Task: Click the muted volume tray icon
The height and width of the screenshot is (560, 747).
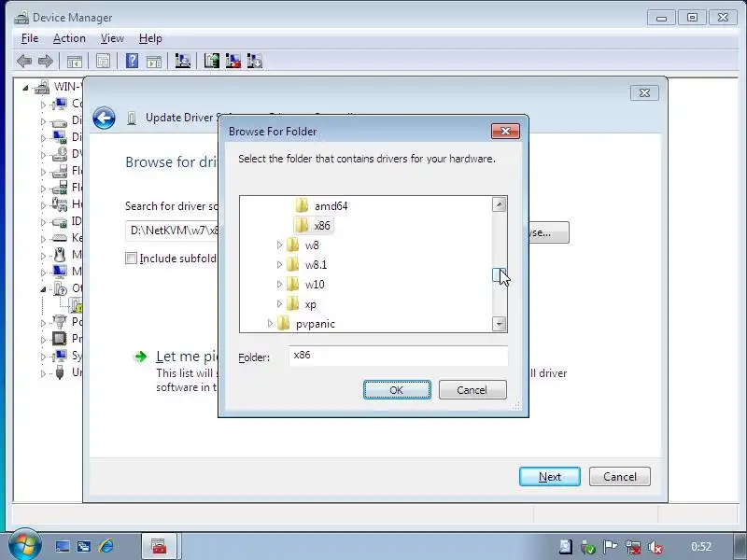Action: tap(656, 547)
